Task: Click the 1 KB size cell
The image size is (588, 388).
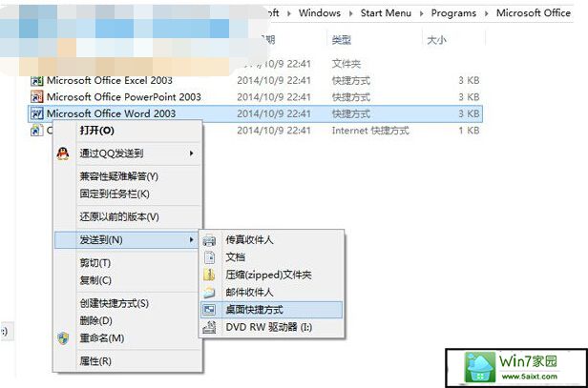Action: coord(469,131)
